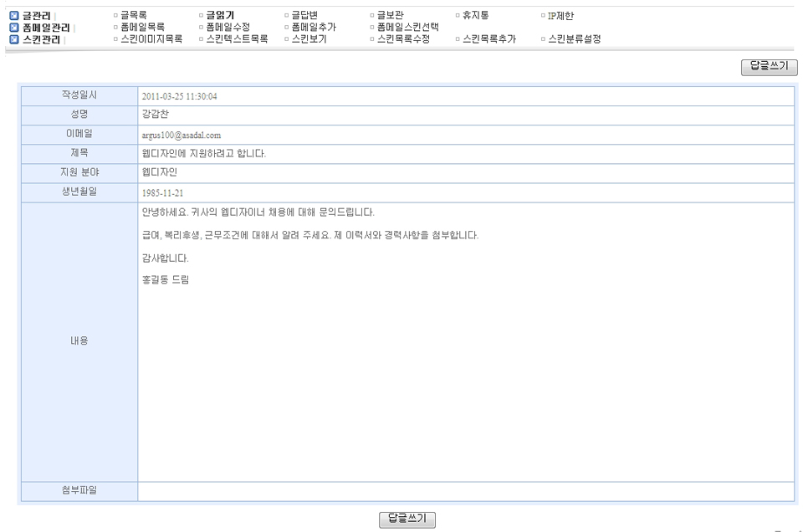Click the email argus100@asadal.com

tap(182, 135)
